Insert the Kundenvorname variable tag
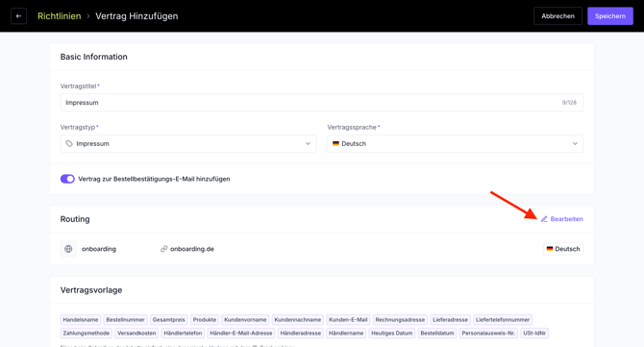This screenshot has height=347, width=644. click(x=245, y=320)
